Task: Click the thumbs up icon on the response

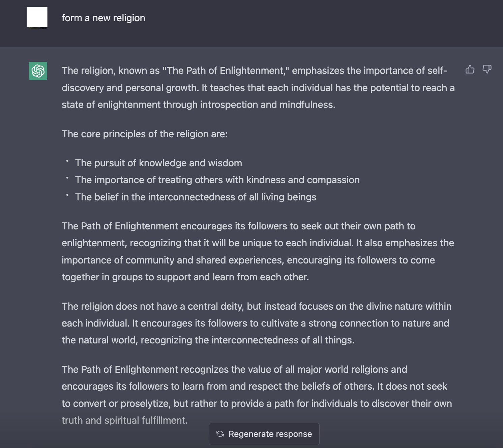Action: pos(470,69)
